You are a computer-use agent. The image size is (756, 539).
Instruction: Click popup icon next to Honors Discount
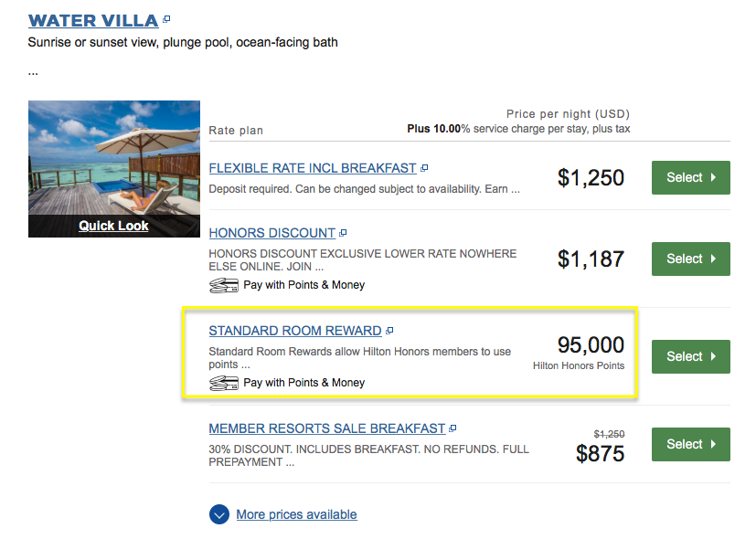pyautogui.click(x=343, y=233)
